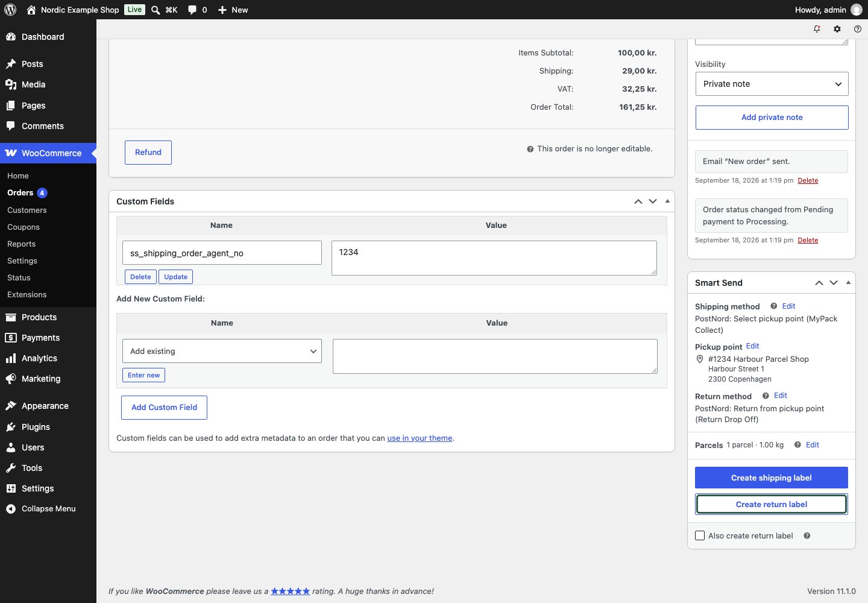Open the search command palette icon
The height and width of the screenshot is (603, 868).
click(x=156, y=10)
